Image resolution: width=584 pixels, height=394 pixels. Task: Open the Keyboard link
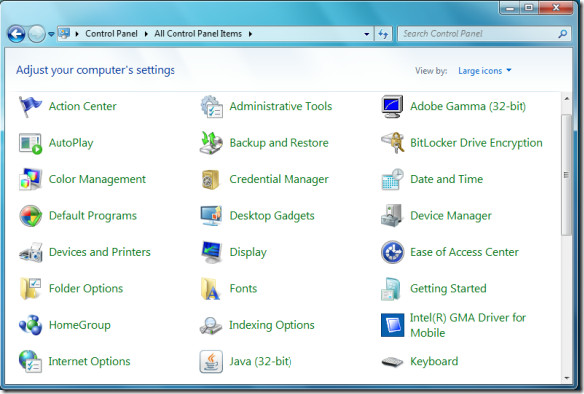(434, 362)
